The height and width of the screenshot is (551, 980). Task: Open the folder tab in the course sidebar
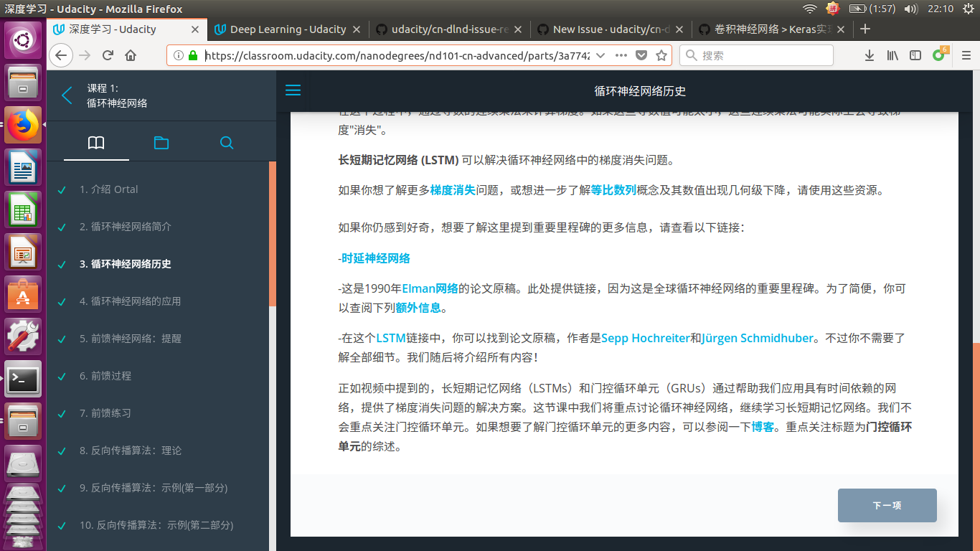pos(161,143)
